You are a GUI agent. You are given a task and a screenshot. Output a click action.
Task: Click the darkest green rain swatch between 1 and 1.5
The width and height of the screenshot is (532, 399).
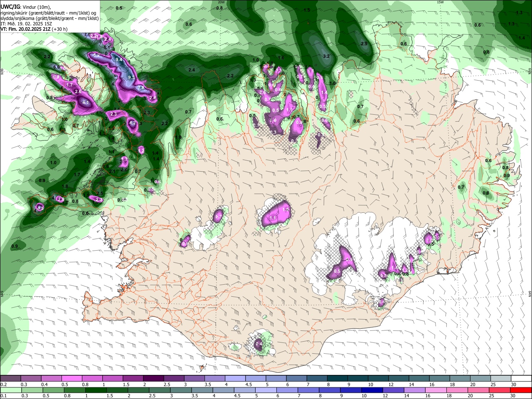(x=96, y=390)
